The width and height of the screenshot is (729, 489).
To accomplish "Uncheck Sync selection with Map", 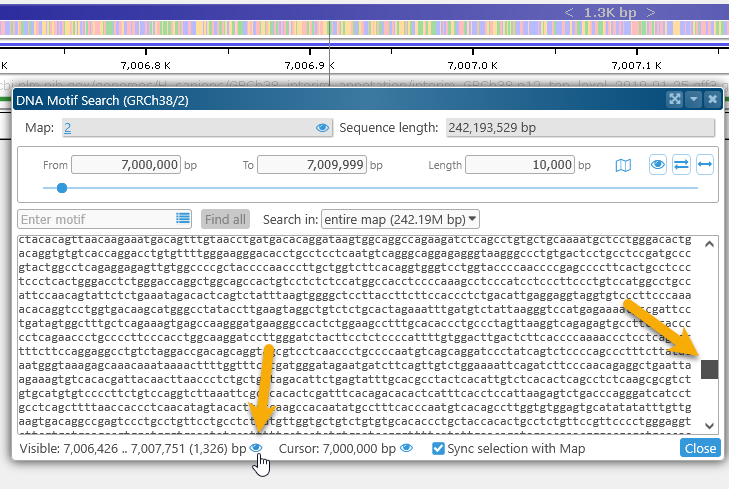I will coord(438,449).
